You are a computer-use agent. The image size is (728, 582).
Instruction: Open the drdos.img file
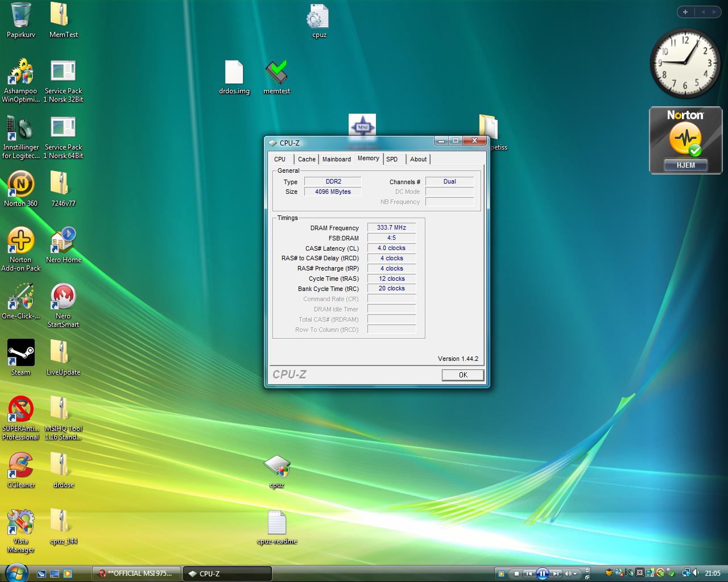(234, 77)
